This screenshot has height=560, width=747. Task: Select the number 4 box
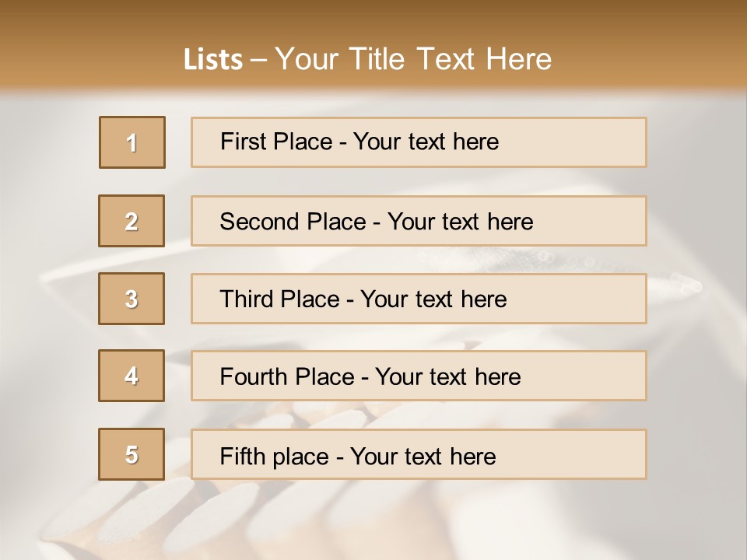point(132,376)
